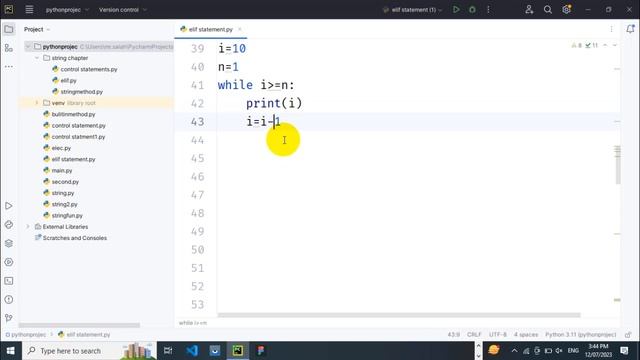Click UTF-8 encoding status widget
The height and width of the screenshot is (360, 640).
pyautogui.click(x=498, y=335)
